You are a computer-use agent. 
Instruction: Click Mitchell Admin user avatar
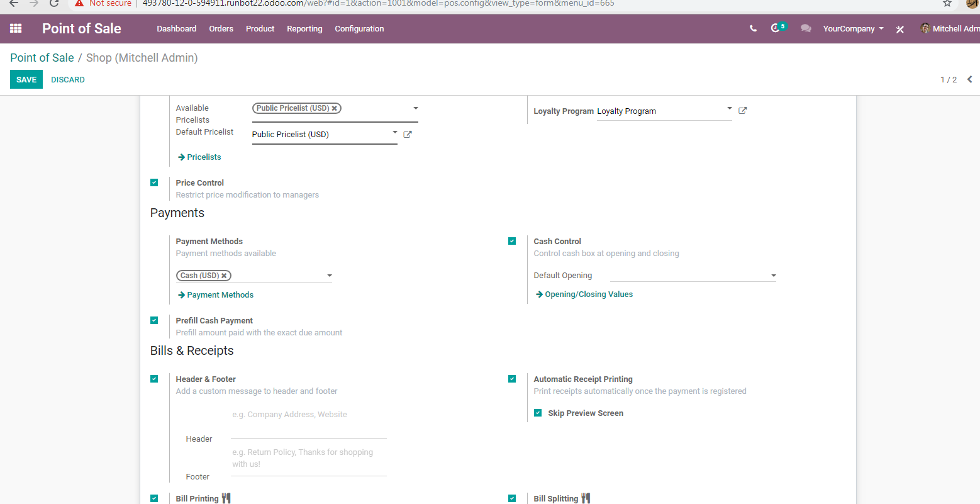[925, 28]
